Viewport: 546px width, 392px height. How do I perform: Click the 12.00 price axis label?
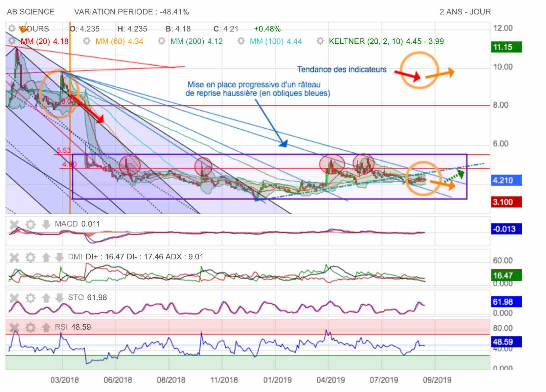pos(503,28)
